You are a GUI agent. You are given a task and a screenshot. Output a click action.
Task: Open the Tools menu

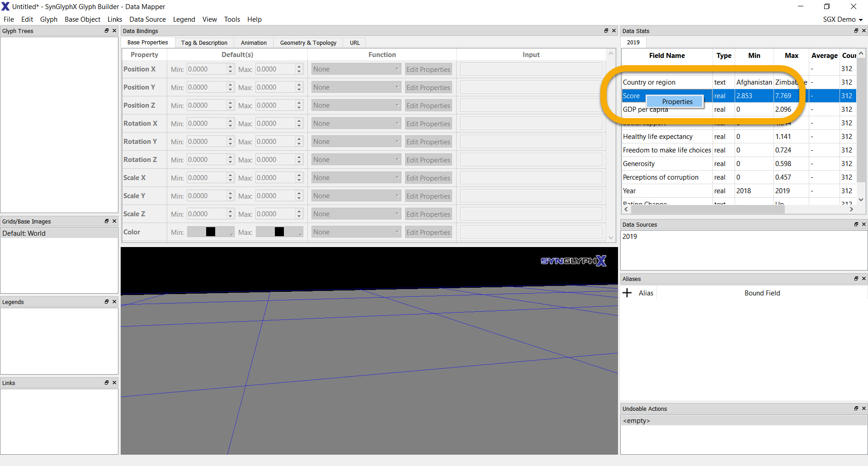pyautogui.click(x=232, y=19)
